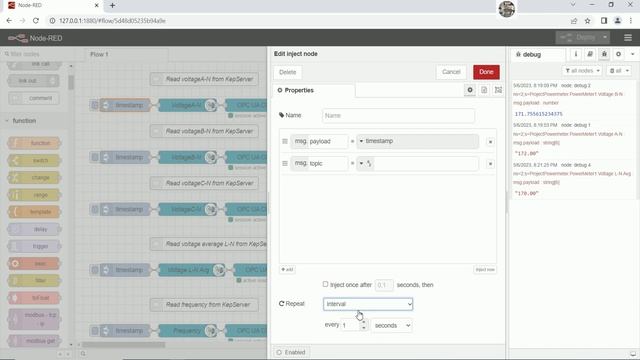Select the switch node in palette
The width and height of the screenshot is (640, 360).
34,160
